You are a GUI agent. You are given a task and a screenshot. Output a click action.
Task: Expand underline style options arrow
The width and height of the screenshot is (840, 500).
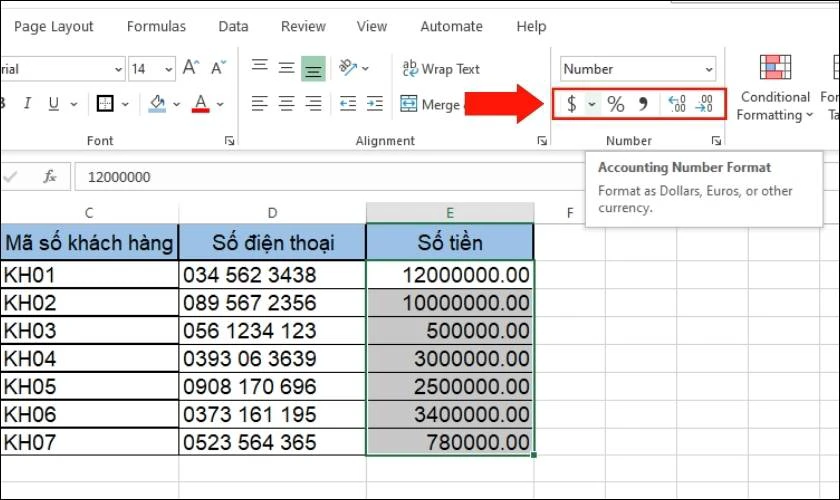click(x=74, y=104)
